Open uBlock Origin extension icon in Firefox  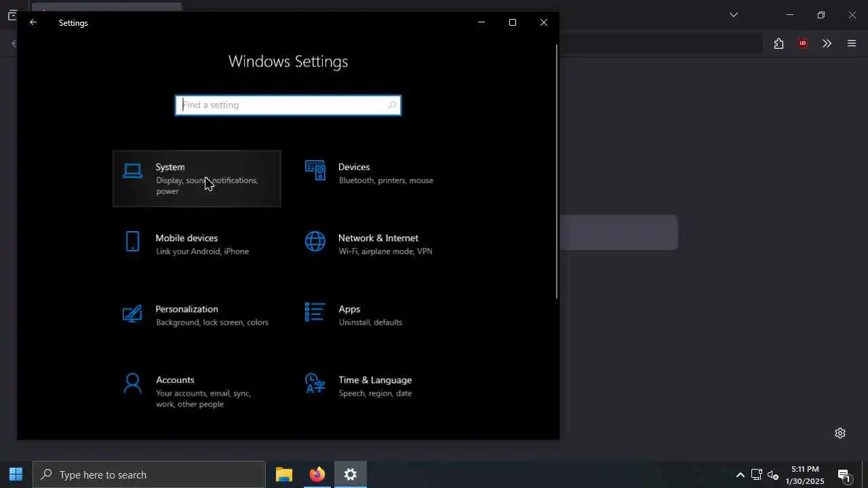803,43
